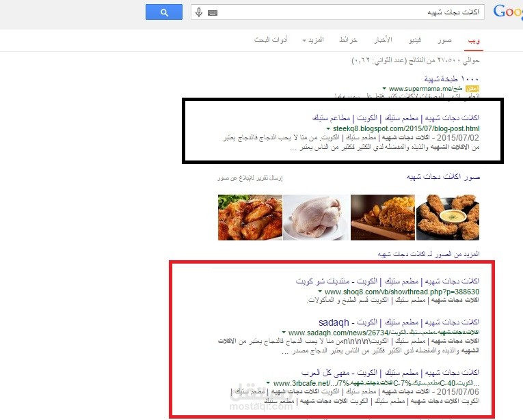Click fried chicken with dip sauce thumbnail
This screenshot has width=523, height=420.
click(x=448, y=217)
